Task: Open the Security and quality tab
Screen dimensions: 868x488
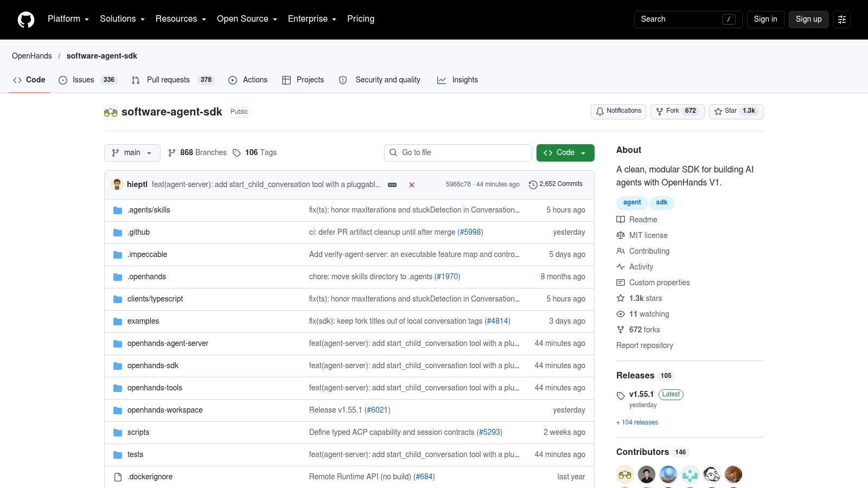Action: [x=380, y=80]
